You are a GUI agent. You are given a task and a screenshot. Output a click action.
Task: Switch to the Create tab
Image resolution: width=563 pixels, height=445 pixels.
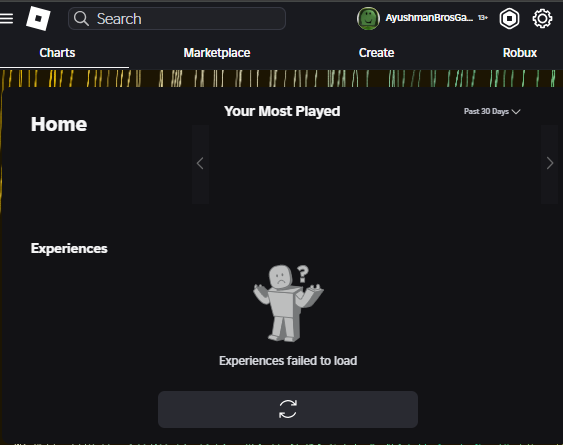(x=376, y=53)
